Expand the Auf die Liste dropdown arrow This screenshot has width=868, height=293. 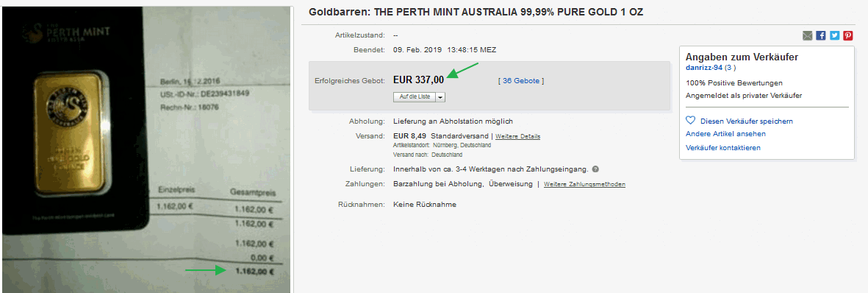pos(441,97)
